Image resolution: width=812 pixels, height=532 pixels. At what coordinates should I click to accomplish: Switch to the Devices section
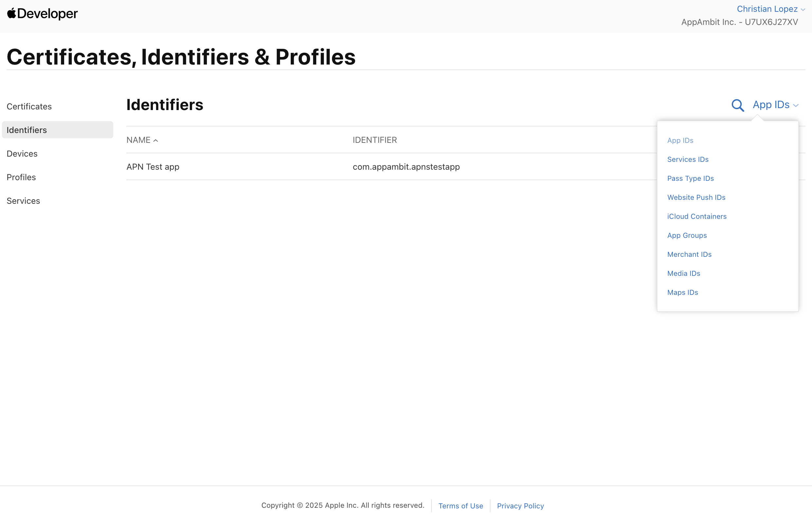click(x=22, y=154)
